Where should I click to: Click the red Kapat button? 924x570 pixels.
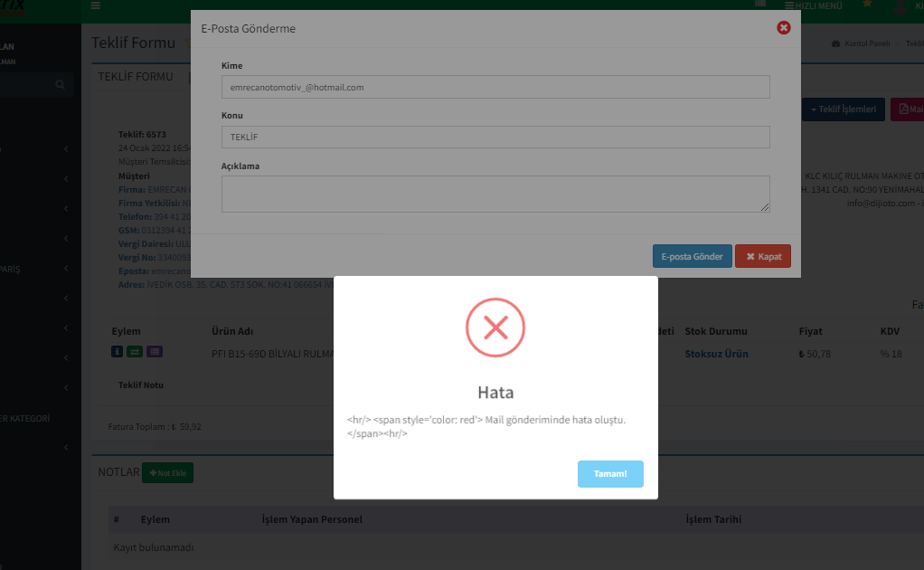tap(762, 257)
